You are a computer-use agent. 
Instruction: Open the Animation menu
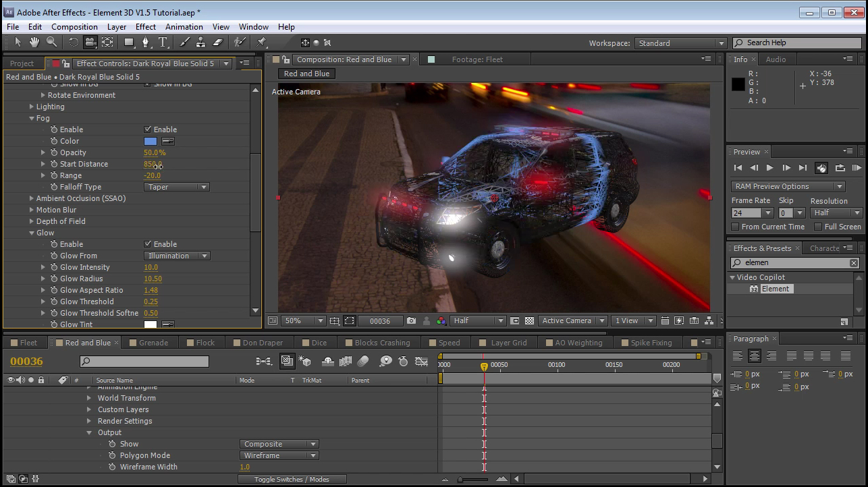(184, 27)
